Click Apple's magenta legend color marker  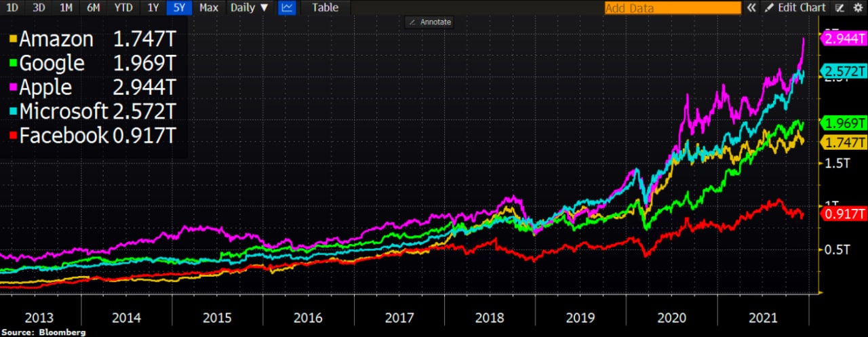coord(14,85)
